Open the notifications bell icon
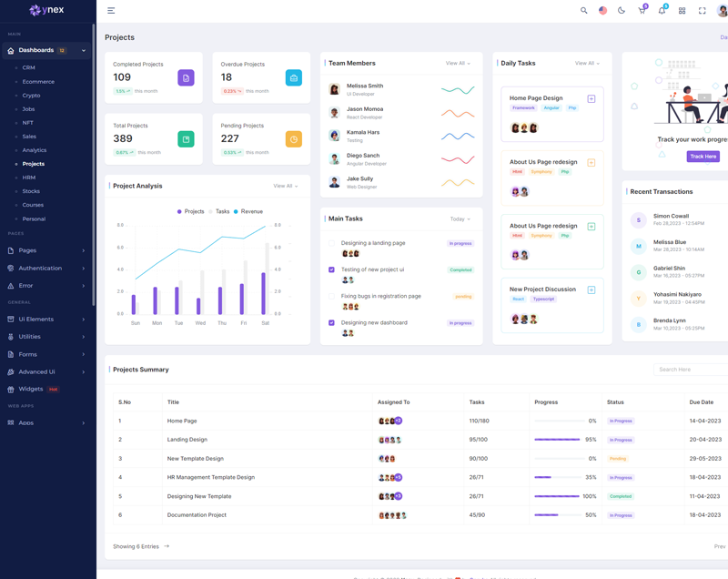This screenshot has width=728, height=579. [x=662, y=11]
